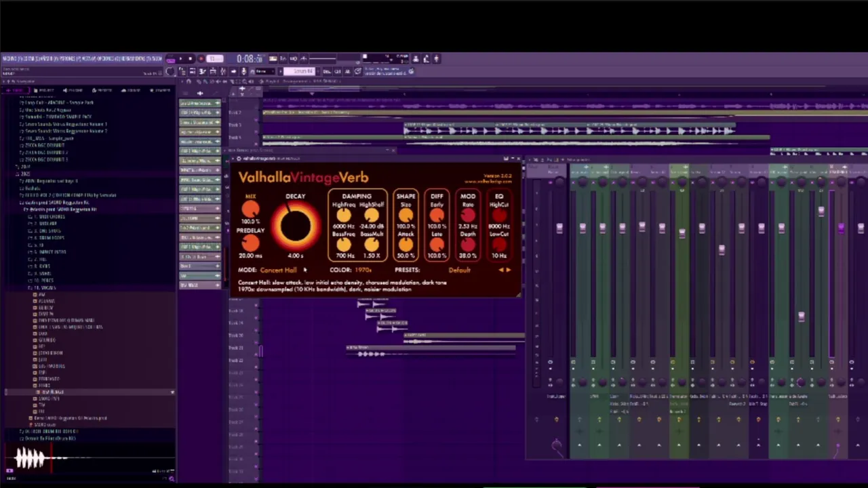Click next preset right arrow

(x=509, y=270)
